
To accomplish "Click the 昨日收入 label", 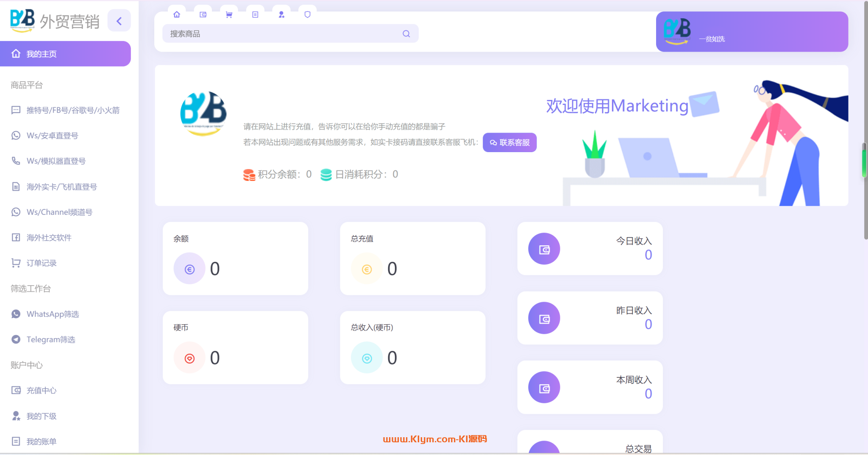I will pos(634,311).
